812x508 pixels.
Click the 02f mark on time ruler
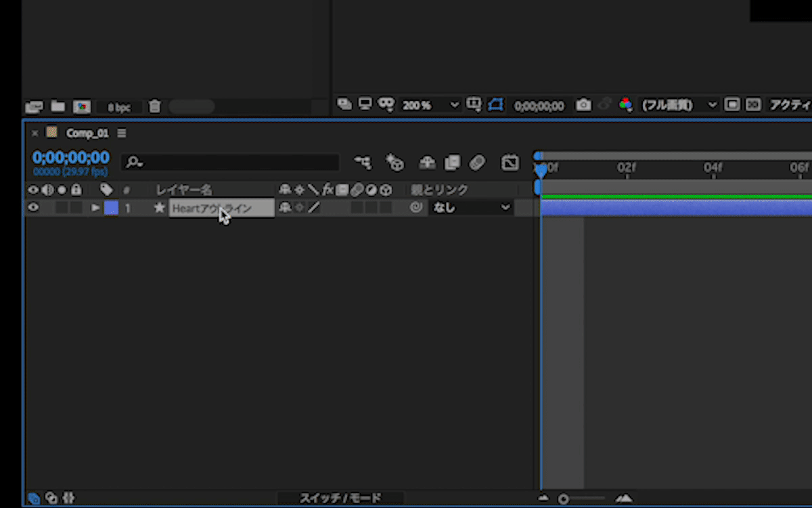(626, 167)
